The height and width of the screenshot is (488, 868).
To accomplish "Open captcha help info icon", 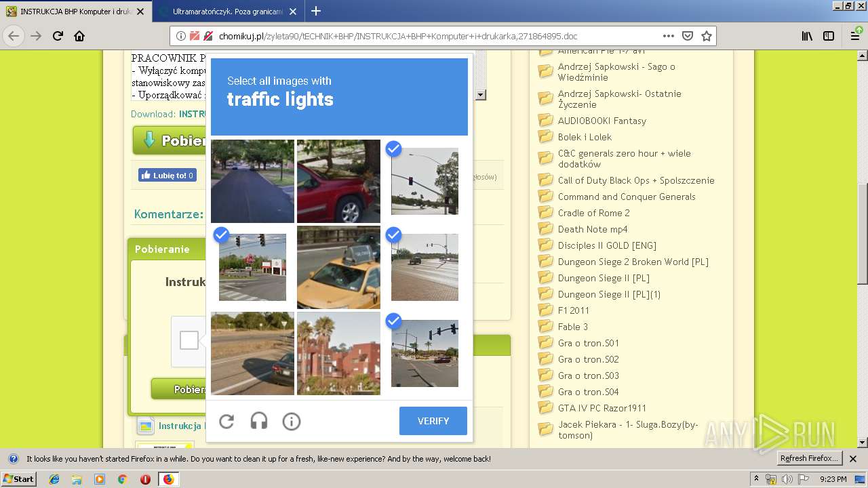I will pyautogui.click(x=292, y=422).
